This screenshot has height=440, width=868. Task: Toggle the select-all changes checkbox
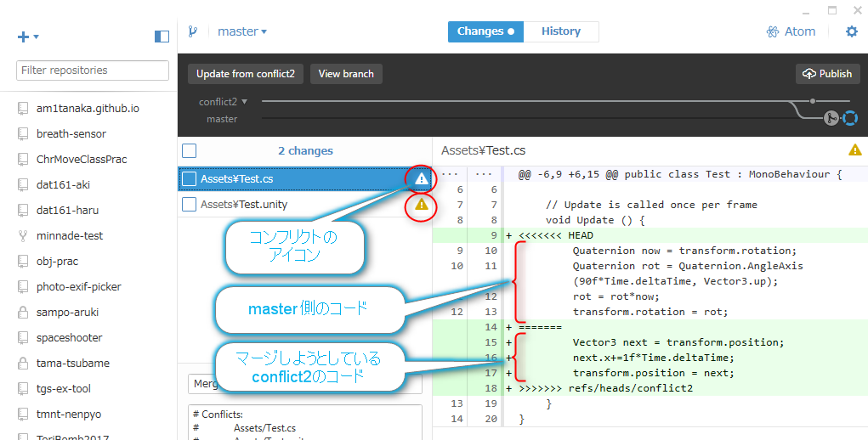190,150
